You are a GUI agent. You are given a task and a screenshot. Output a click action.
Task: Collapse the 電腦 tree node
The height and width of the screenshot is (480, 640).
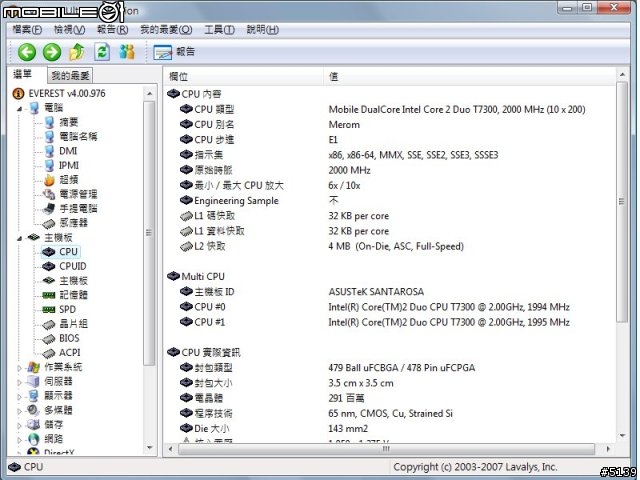(20, 109)
